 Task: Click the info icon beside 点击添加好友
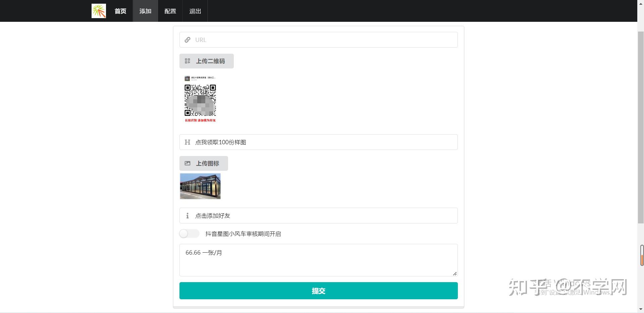pos(187,216)
